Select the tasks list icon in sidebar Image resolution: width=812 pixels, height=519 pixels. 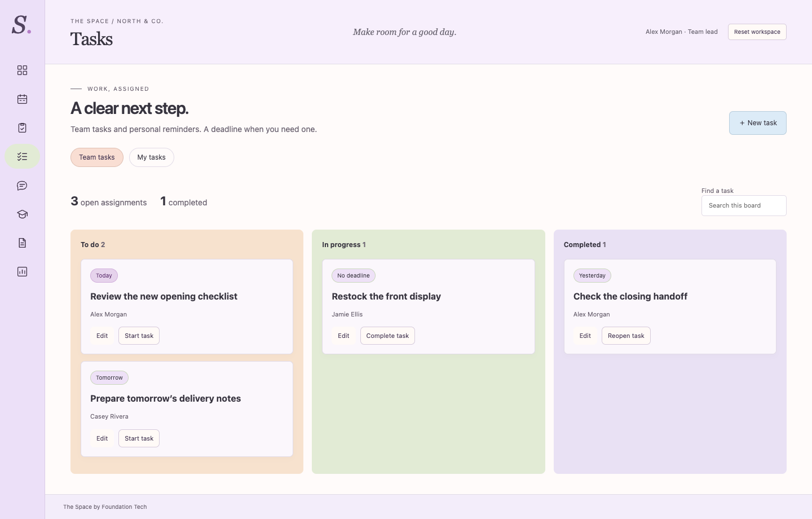[x=22, y=156]
